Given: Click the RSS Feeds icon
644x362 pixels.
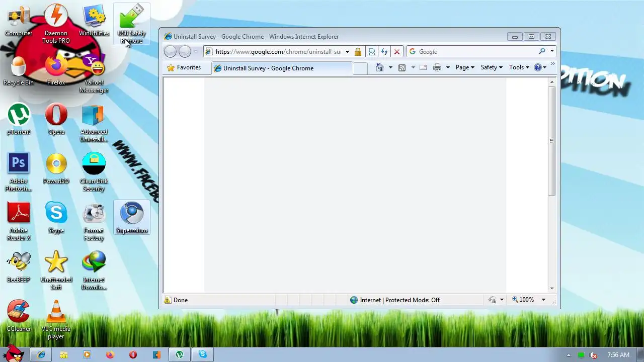Looking at the screenshot, I should pos(402,67).
